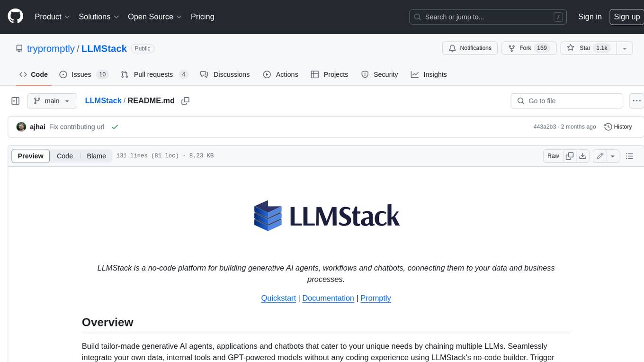Select the Preview view
The width and height of the screenshot is (644, 362).
click(31, 156)
